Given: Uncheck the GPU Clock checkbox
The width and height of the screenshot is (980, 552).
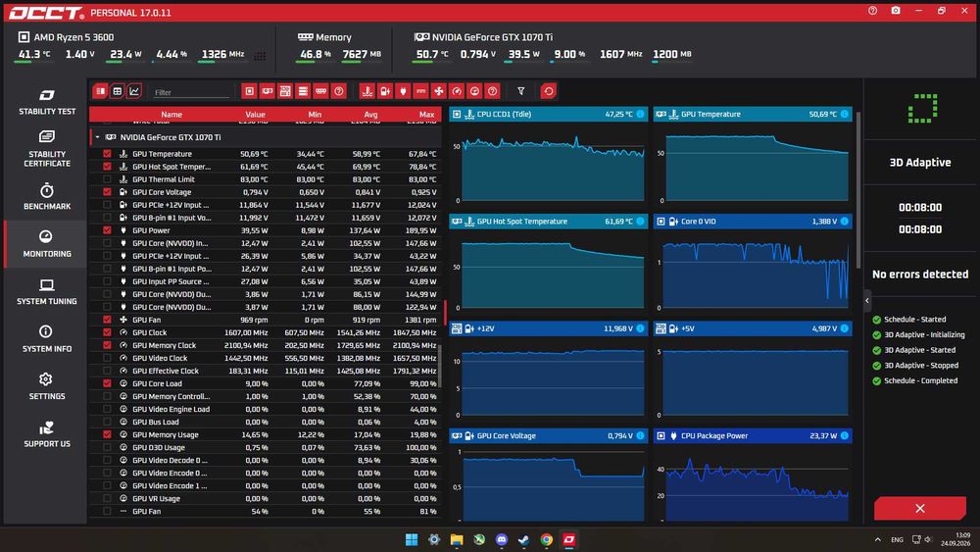Looking at the screenshot, I should click(107, 332).
